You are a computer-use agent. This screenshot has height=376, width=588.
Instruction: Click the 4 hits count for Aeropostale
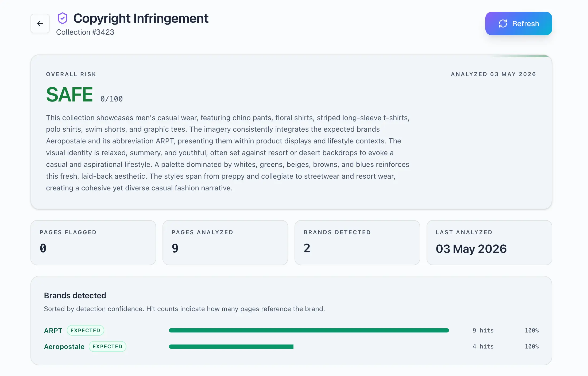(x=483, y=347)
